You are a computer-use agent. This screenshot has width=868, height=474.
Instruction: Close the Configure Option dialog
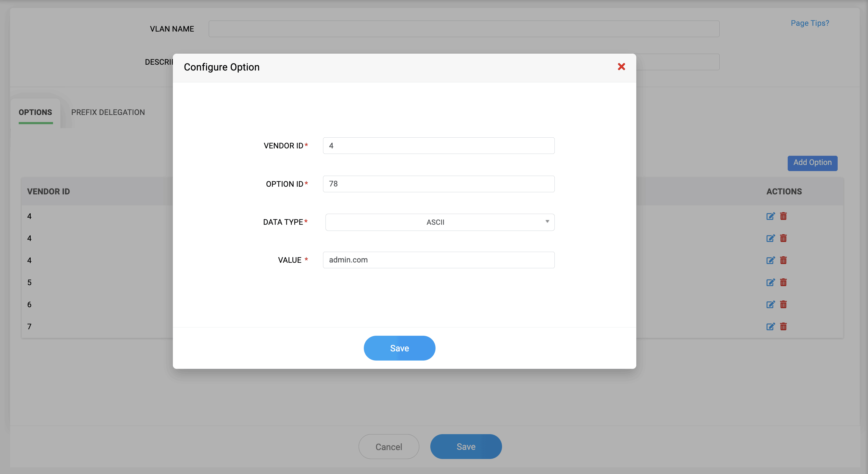[621, 67]
